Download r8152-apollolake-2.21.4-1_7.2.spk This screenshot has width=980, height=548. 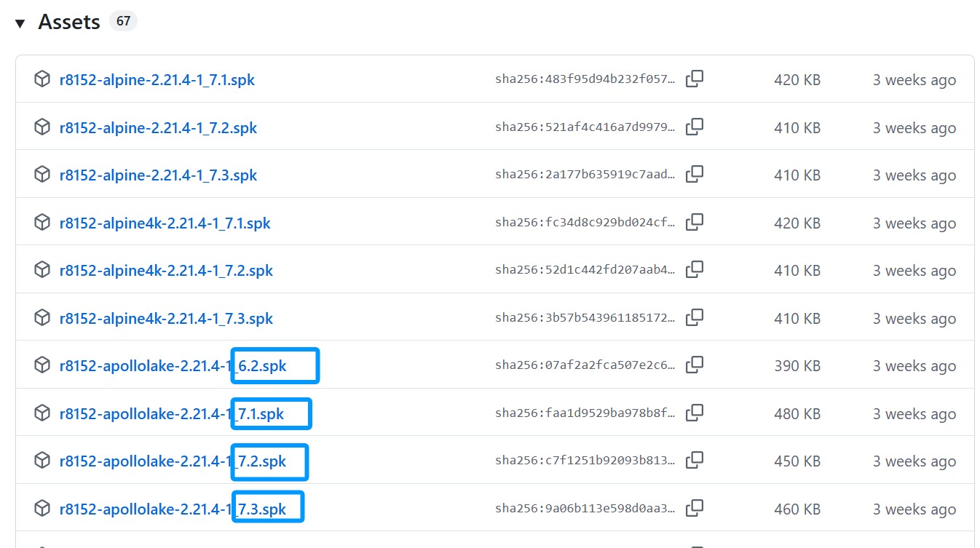point(173,461)
